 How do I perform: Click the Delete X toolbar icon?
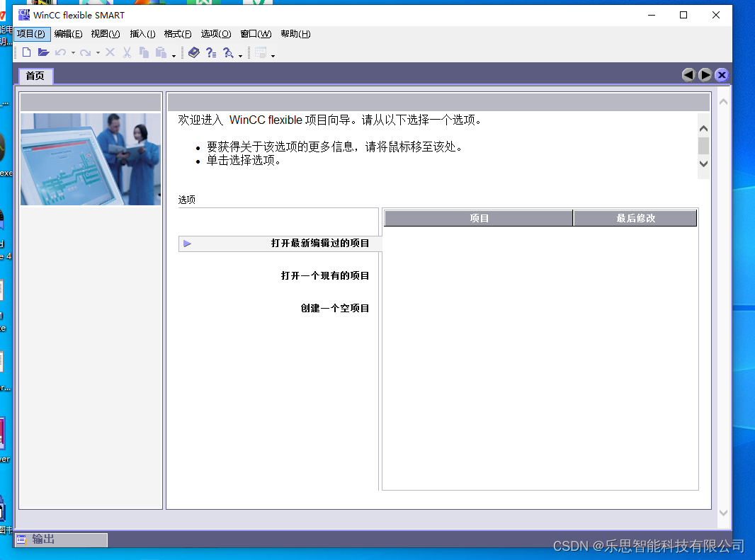coord(110,52)
